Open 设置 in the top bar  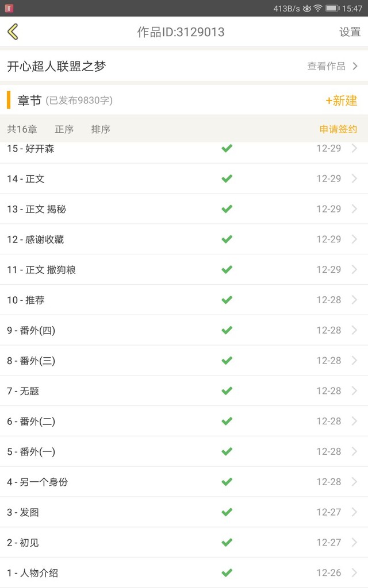(x=350, y=32)
